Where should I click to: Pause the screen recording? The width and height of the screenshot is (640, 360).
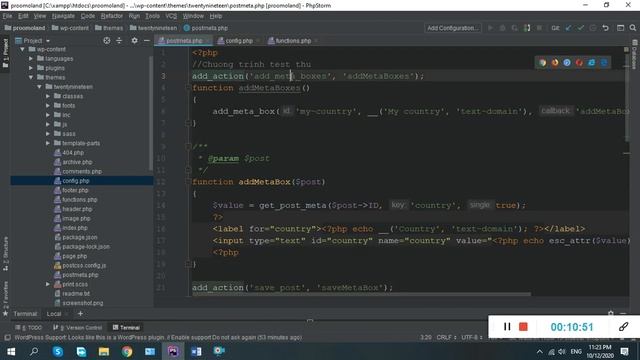point(507,327)
